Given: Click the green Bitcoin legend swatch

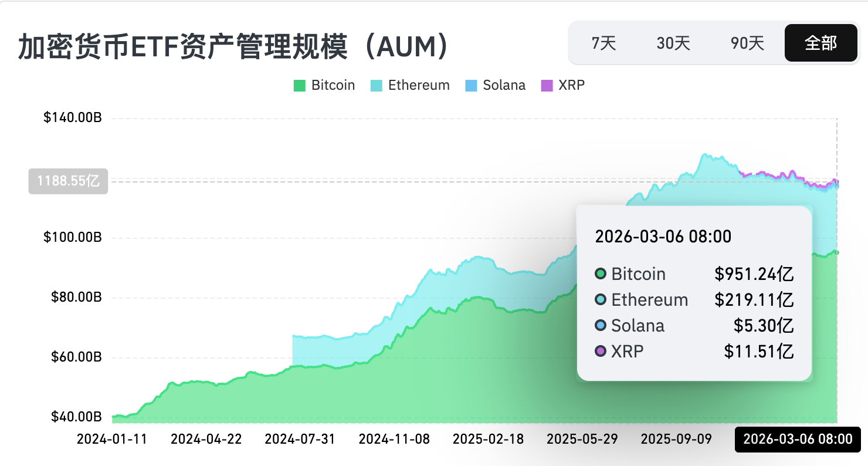Looking at the screenshot, I should [300, 86].
